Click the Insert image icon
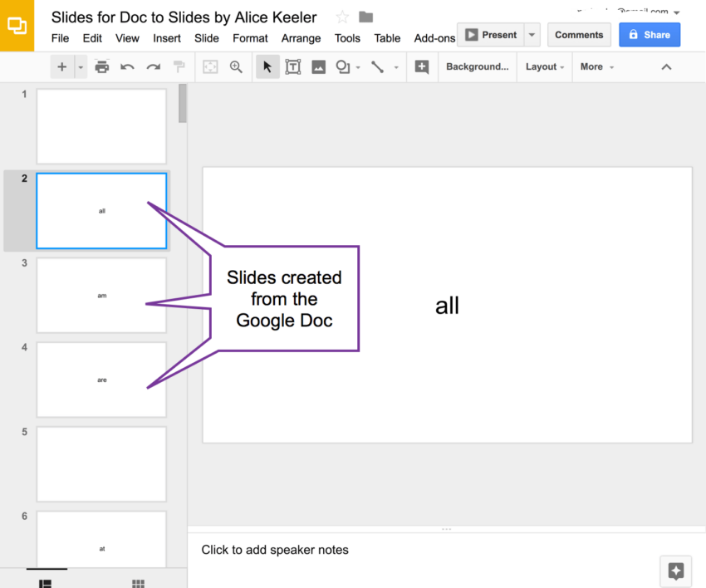 [319, 67]
